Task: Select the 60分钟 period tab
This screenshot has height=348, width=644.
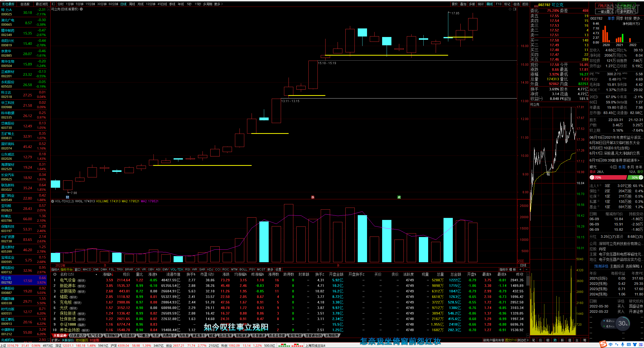Action: pos(113,4)
